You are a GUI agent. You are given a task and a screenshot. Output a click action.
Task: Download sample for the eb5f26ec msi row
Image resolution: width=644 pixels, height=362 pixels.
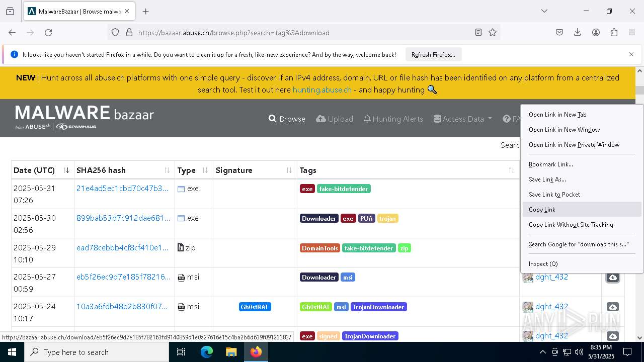613,278
